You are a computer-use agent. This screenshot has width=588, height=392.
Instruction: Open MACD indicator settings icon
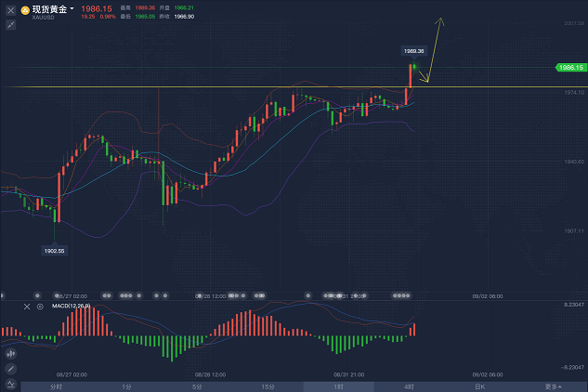click(40, 306)
